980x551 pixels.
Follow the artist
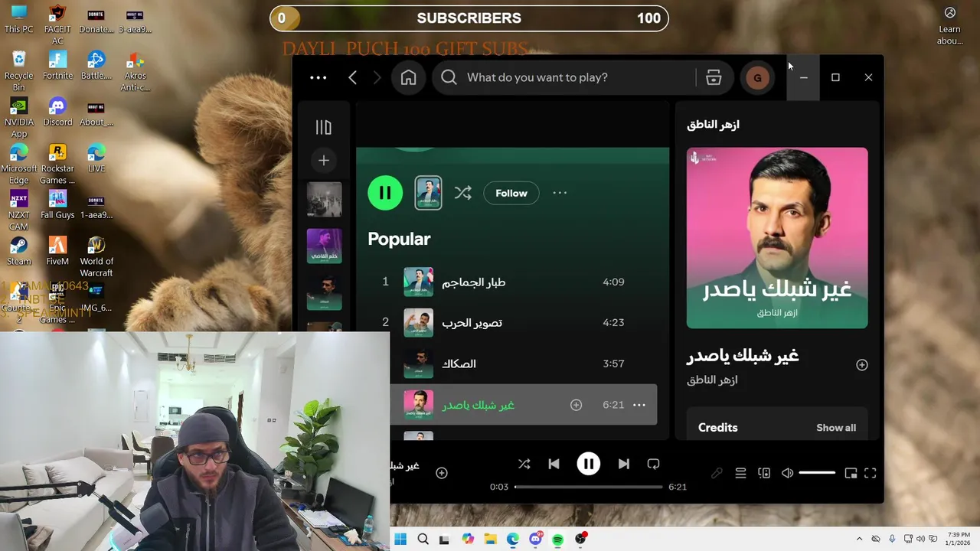511,193
